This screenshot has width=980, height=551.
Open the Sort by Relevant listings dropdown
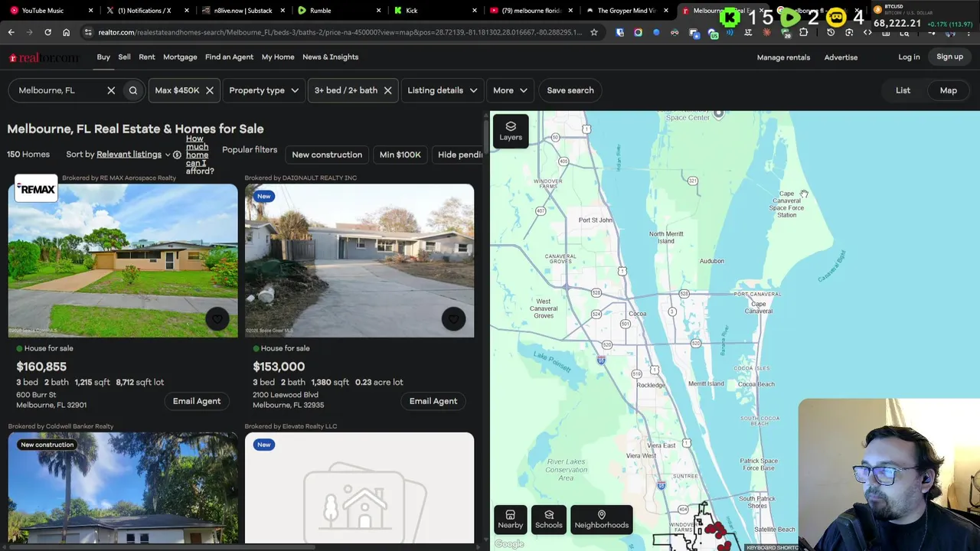[x=134, y=155]
